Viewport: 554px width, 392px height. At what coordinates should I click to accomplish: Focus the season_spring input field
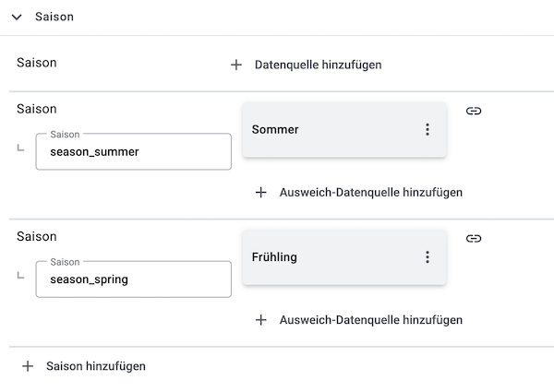coord(133,279)
